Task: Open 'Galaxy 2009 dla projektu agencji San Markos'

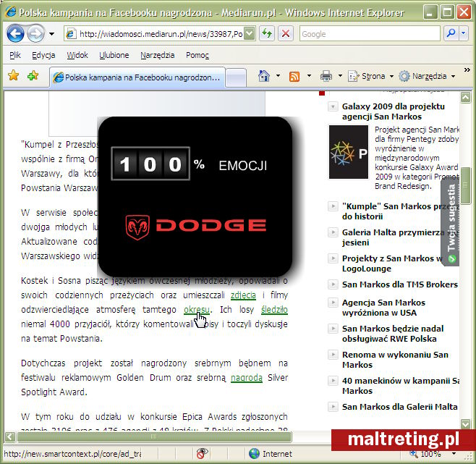Action: point(393,111)
